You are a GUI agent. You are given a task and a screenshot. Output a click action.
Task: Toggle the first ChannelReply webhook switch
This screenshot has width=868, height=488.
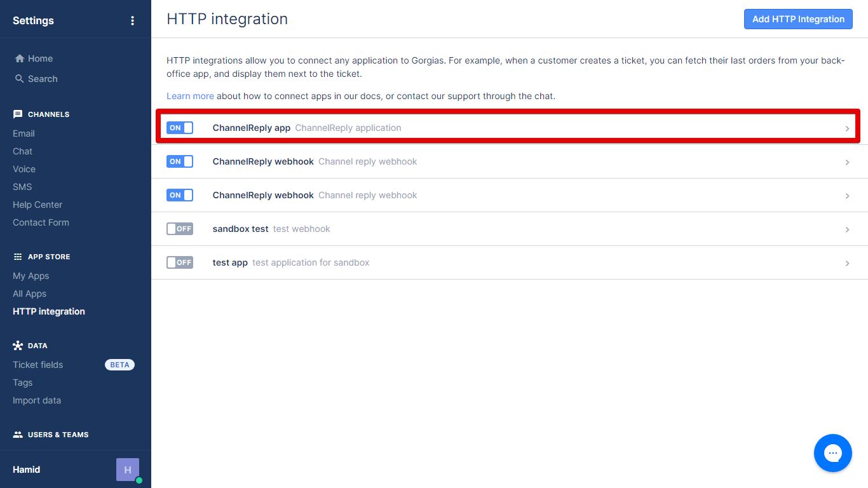click(x=180, y=161)
